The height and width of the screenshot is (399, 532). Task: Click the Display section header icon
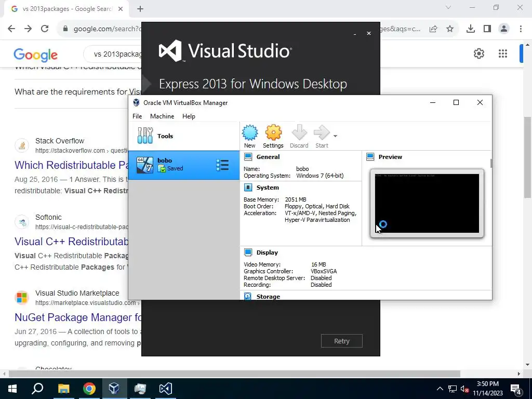coord(248,252)
